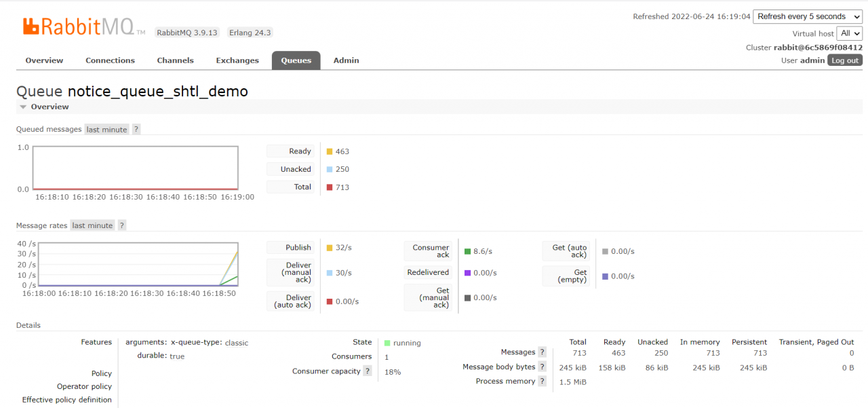The width and height of the screenshot is (868, 408).
Task: Change Message rates 'last minute' range
Action: pyautogui.click(x=92, y=225)
